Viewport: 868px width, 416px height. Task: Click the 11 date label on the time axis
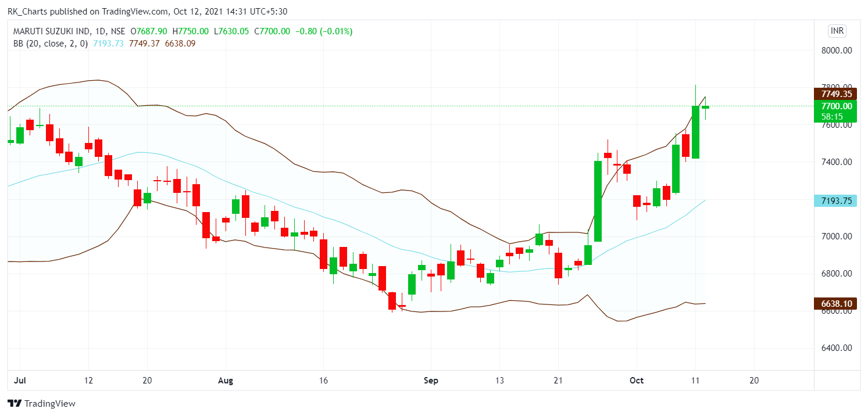[x=695, y=381]
